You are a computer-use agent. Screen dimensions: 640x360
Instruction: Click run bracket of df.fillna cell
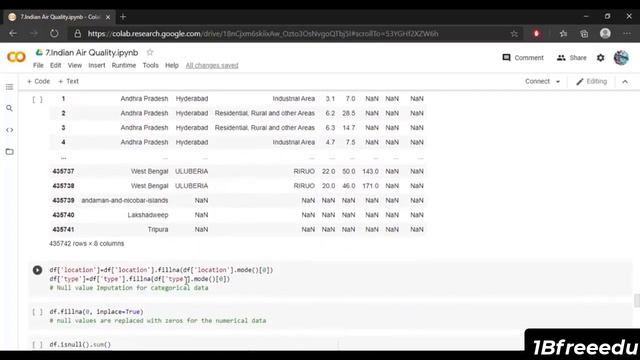point(37,312)
